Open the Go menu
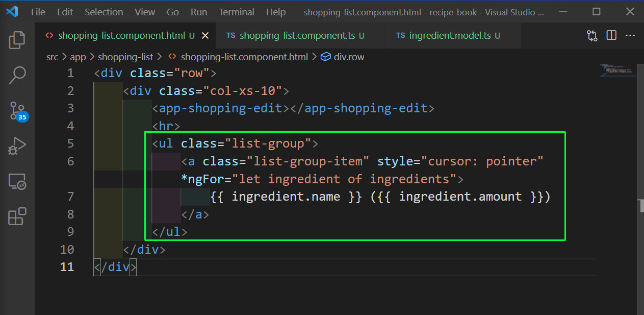This screenshot has width=644, height=315. [x=173, y=12]
